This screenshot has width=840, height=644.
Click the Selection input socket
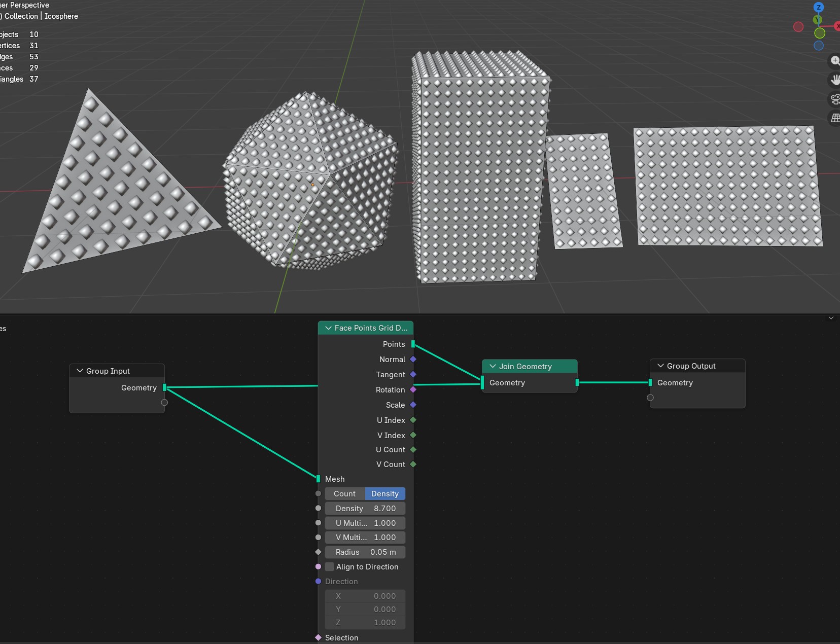click(318, 637)
